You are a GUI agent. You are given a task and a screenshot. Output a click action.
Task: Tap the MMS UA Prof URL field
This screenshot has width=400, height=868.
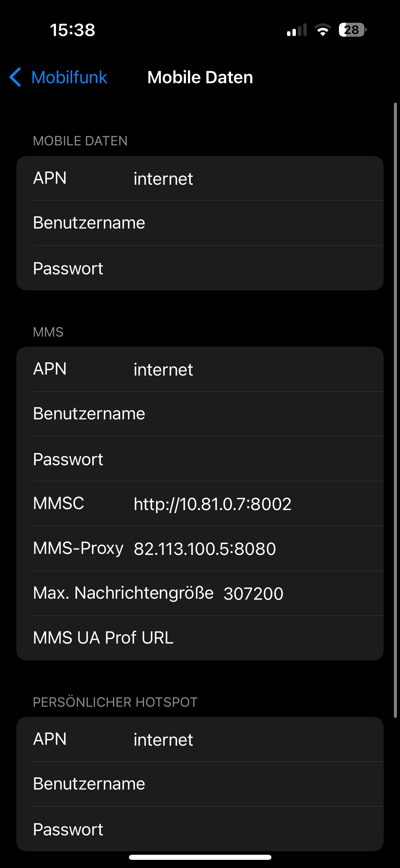point(271,638)
